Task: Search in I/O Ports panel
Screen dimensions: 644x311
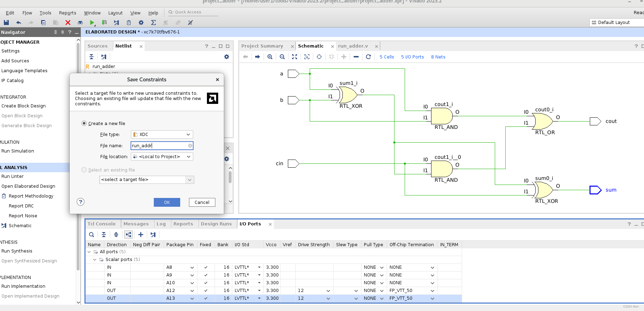Action: pyautogui.click(x=91, y=235)
